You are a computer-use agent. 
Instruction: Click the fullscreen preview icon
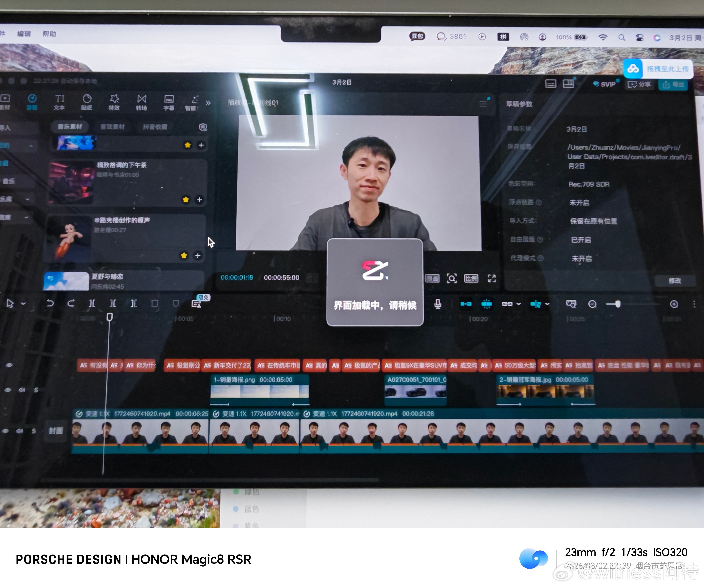[x=492, y=278]
